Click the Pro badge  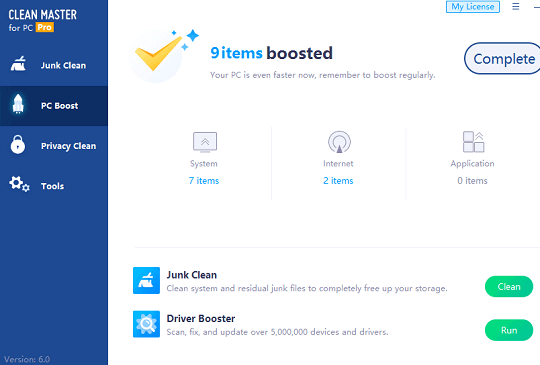click(45, 27)
